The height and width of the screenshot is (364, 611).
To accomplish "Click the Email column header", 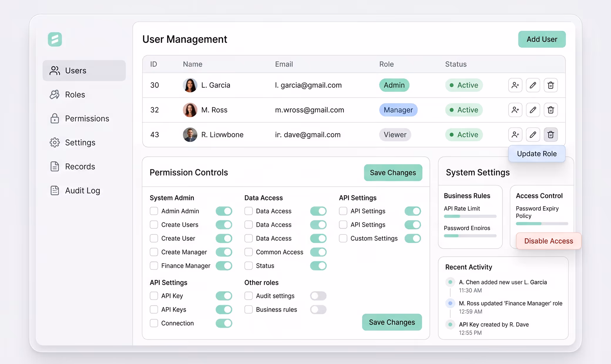I will pyautogui.click(x=284, y=64).
